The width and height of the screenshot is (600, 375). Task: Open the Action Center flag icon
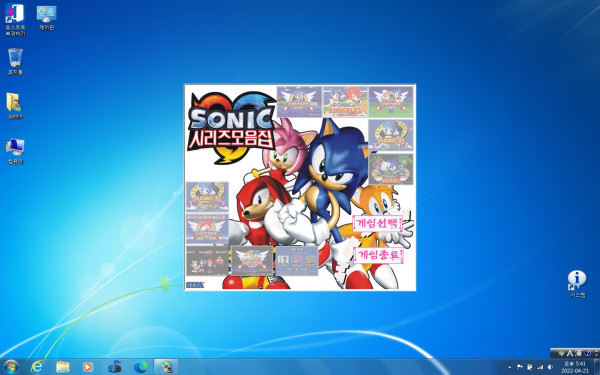pyautogui.click(x=519, y=367)
